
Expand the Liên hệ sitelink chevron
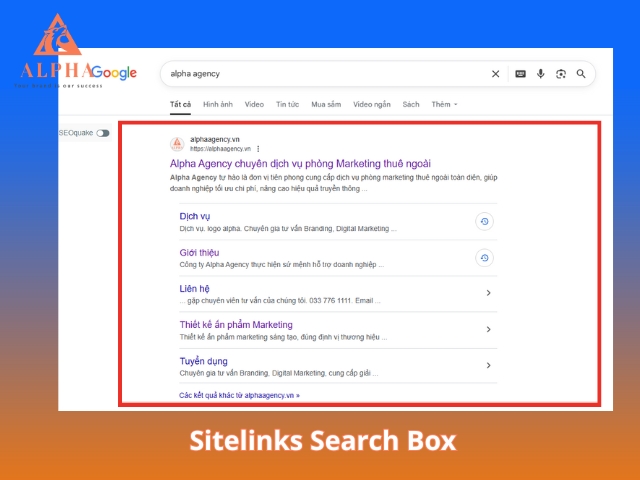489,293
